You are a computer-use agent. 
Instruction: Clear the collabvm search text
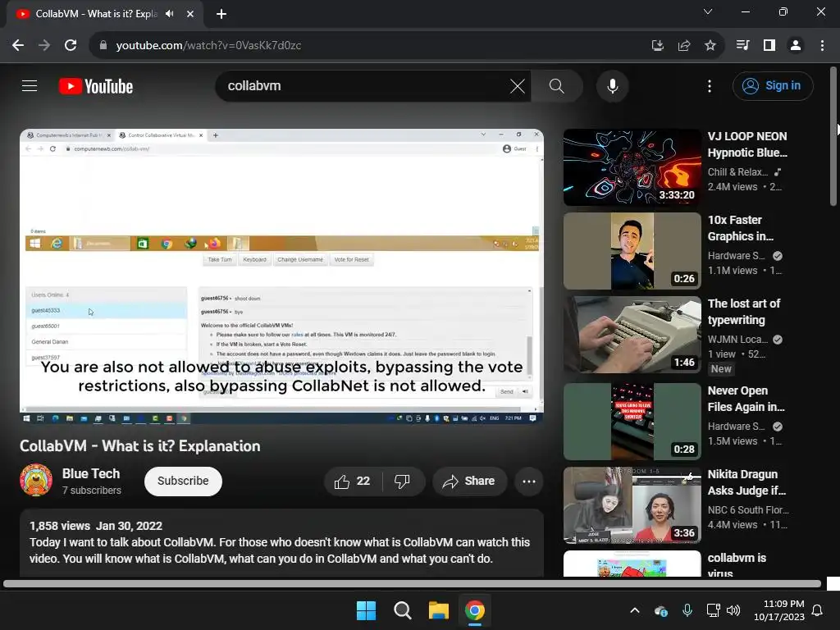517,85
